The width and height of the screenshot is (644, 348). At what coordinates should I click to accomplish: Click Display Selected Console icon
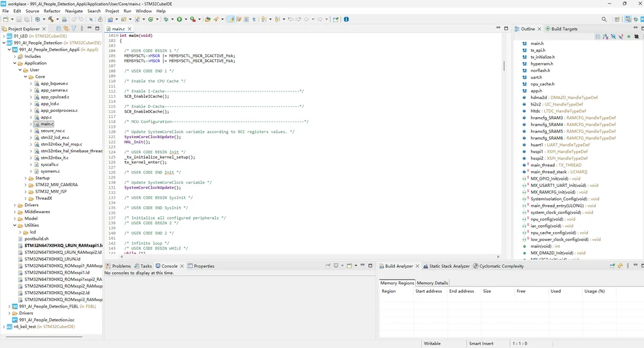pyautogui.click(x=336, y=266)
